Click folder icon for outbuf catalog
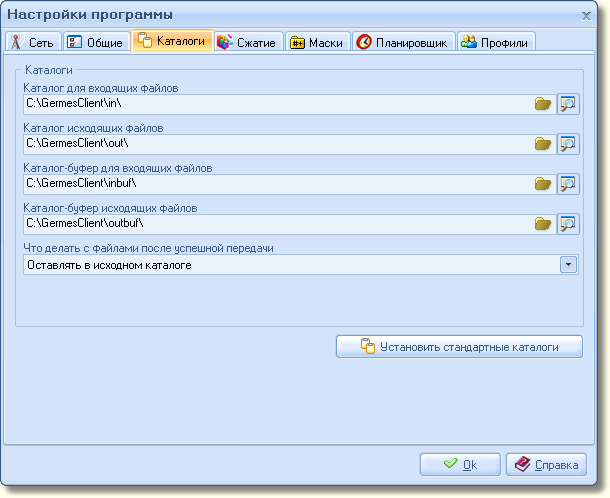This screenshot has height=498, width=610. 543,224
